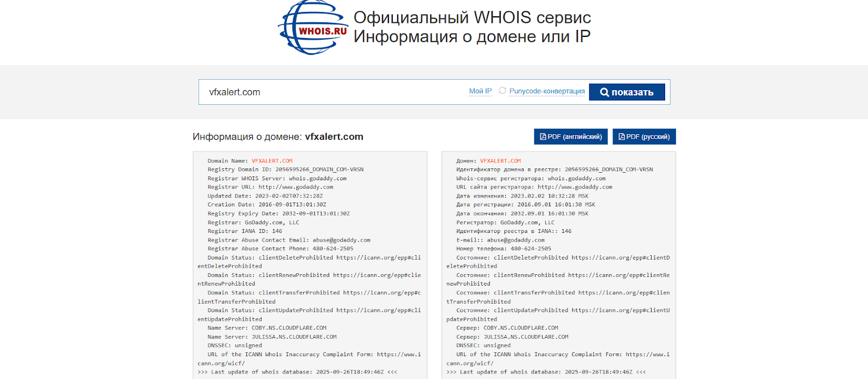
Task: Click the WHOIS.RU globe logo
Action: [313, 28]
